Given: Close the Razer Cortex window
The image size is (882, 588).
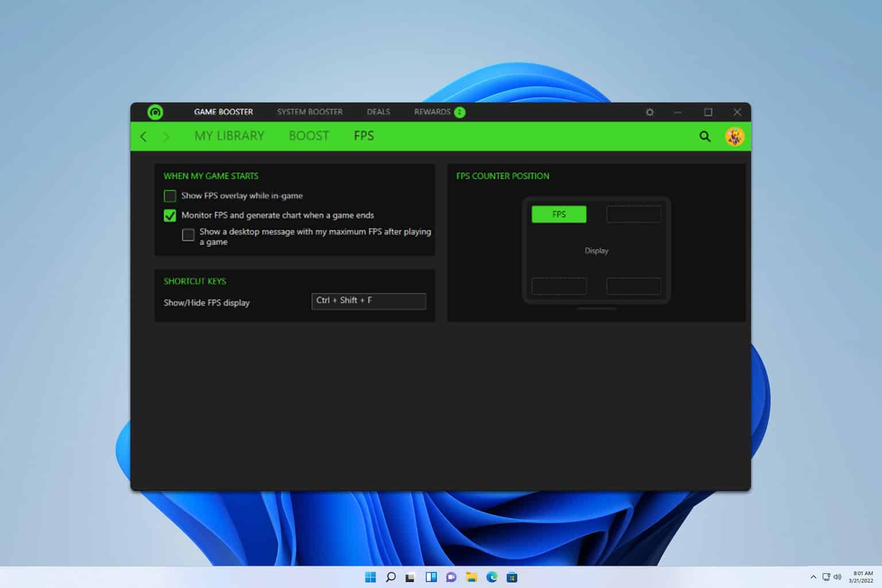Looking at the screenshot, I should [737, 112].
